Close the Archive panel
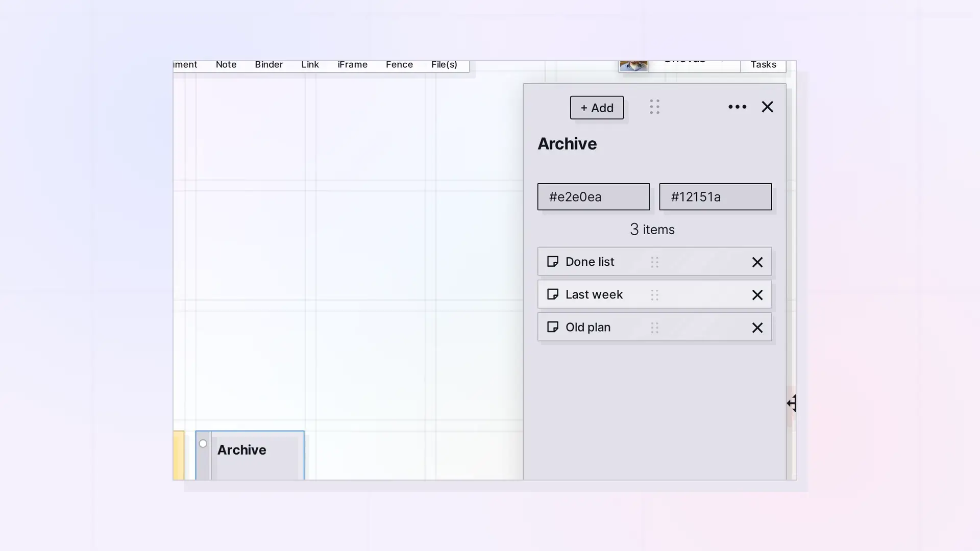This screenshot has width=980, height=551. pyautogui.click(x=767, y=107)
